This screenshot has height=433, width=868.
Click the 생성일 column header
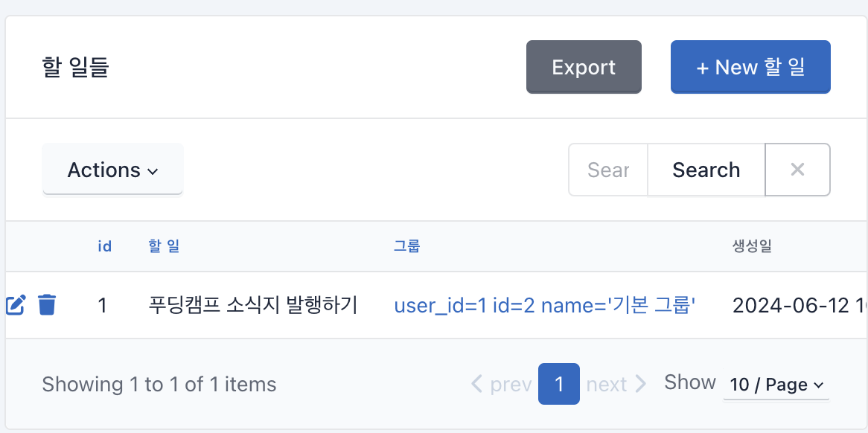click(753, 247)
